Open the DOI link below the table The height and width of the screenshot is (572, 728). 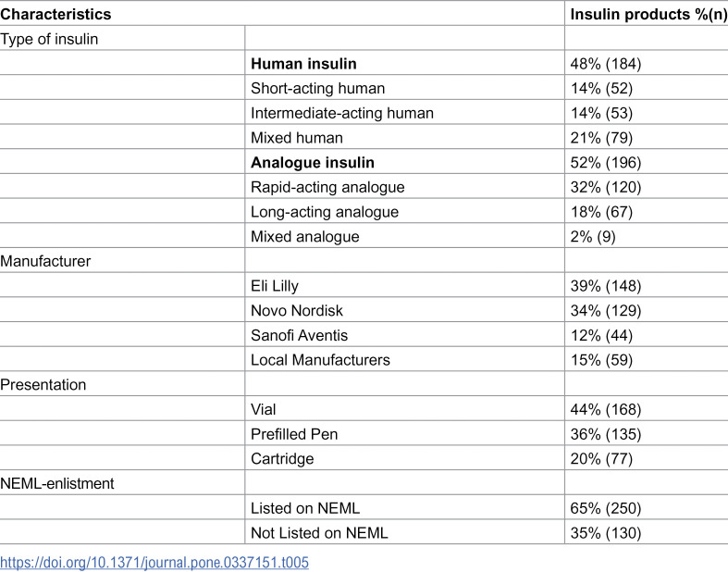pos(154,562)
